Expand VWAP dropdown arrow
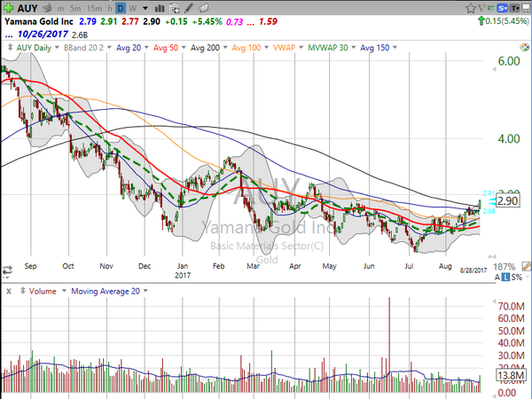Image resolution: width=532 pixels, height=399 pixels. coord(301,48)
